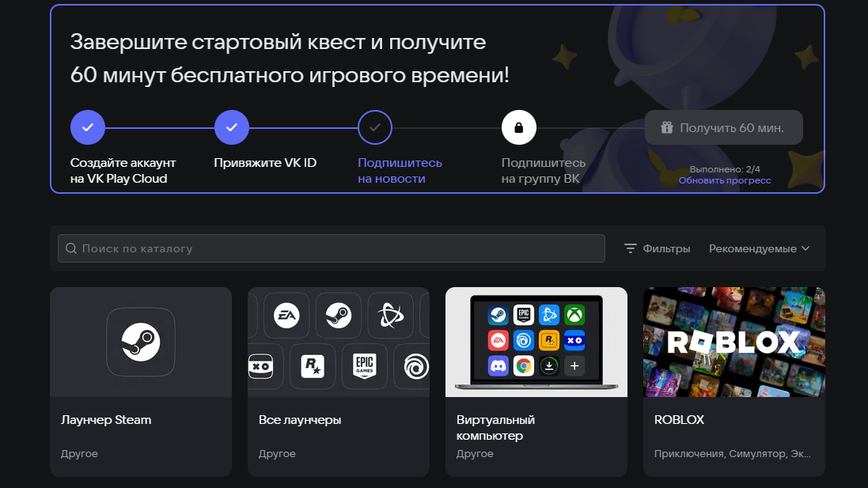This screenshot has height=488, width=868.
Task: Open the Все лаунчеры card title
Action: pyautogui.click(x=299, y=420)
